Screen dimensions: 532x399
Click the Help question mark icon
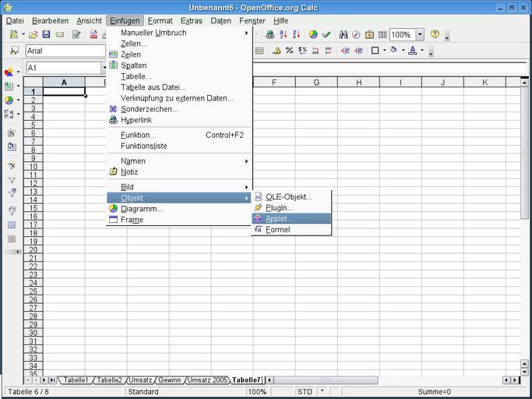(435, 35)
